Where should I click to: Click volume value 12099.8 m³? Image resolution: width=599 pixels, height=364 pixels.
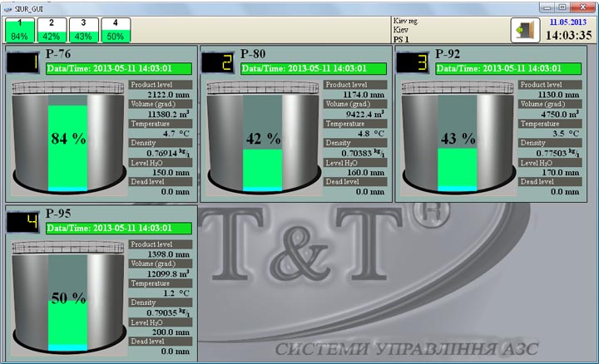pyautogui.click(x=168, y=273)
